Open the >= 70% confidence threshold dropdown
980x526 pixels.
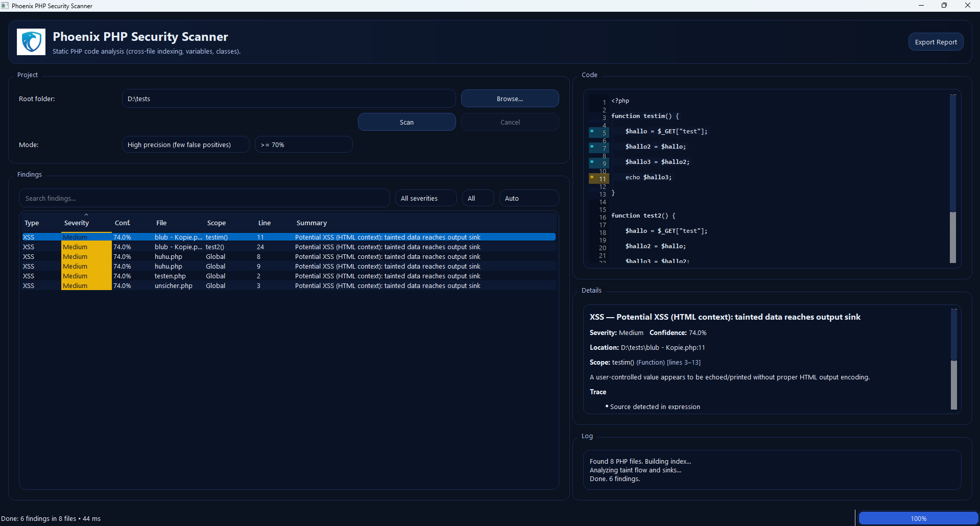coord(303,145)
